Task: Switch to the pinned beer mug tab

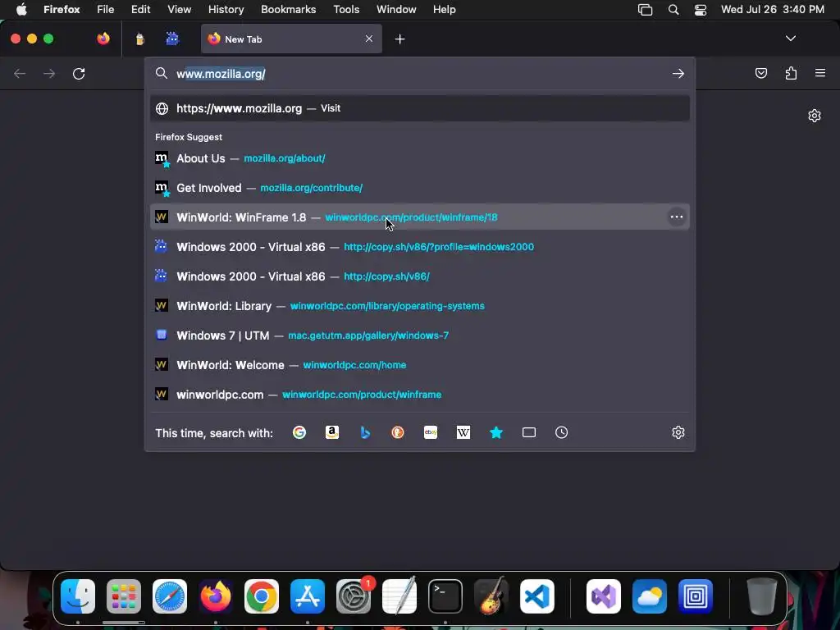Action: (139, 39)
